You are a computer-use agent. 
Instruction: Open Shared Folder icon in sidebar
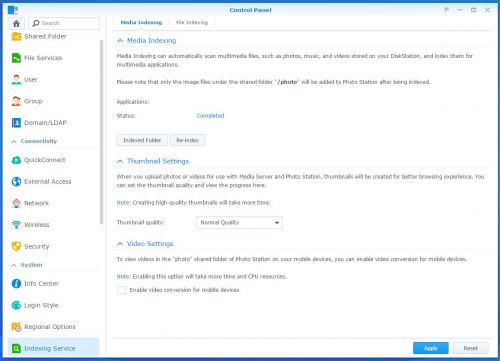16,36
